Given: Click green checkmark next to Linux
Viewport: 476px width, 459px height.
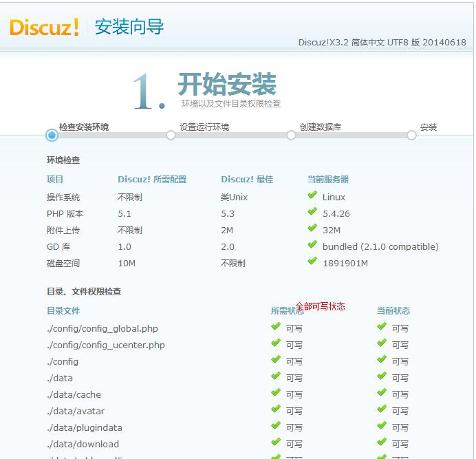Looking at the screenshot, I should 312,195.
